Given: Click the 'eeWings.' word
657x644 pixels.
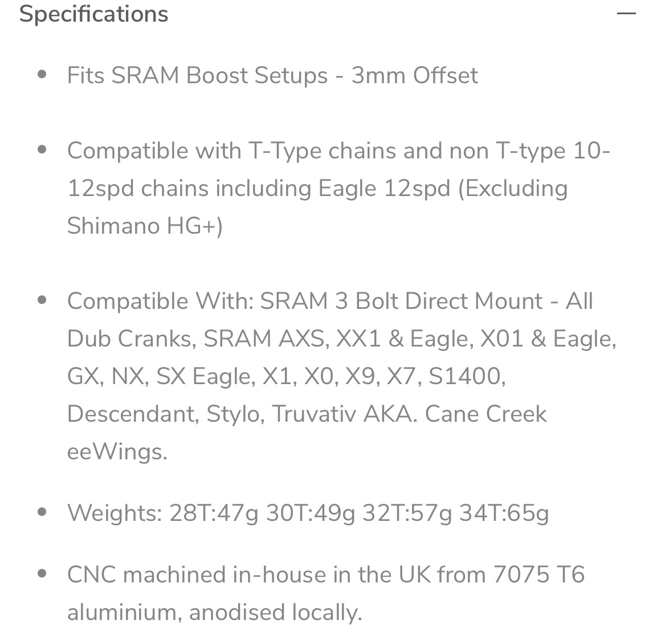Looking at the screenshot, I should pyautogui.click(x=117, y=452).
